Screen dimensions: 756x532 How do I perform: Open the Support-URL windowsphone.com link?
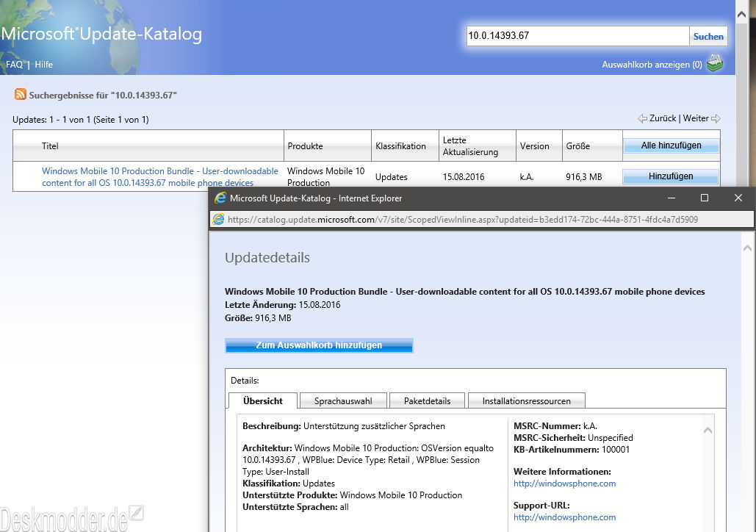pyautogui.click(x=564, y=517)
